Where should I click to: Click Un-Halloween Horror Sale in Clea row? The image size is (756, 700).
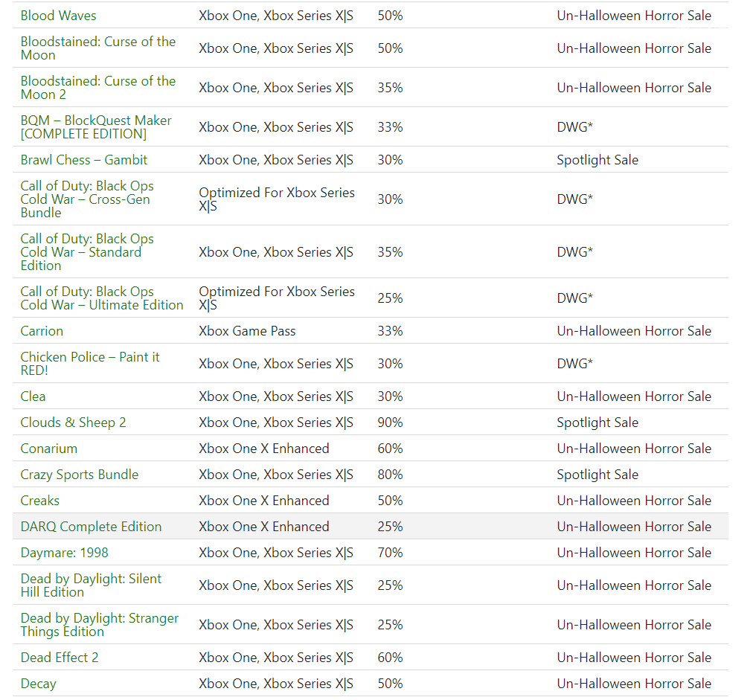pyautogui.click(x=634, y=396)
